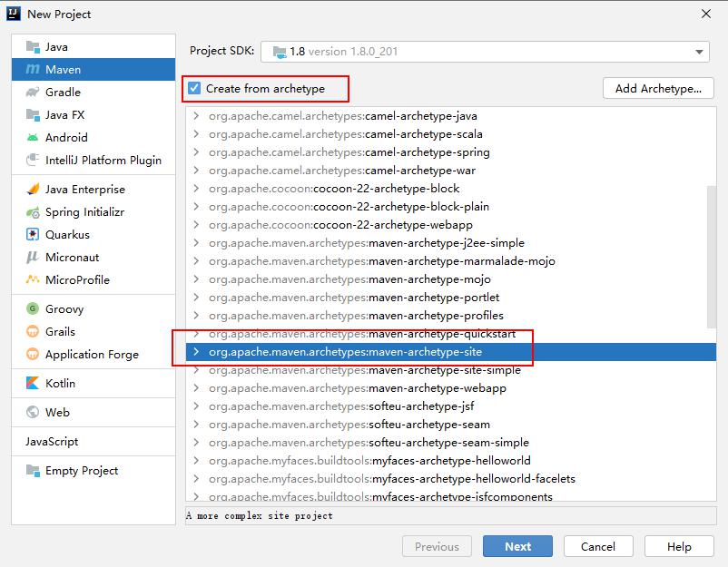Uncheck the Create from archetype checkbox
This screenshot has width=728, height=567.
tap(194, 88)
